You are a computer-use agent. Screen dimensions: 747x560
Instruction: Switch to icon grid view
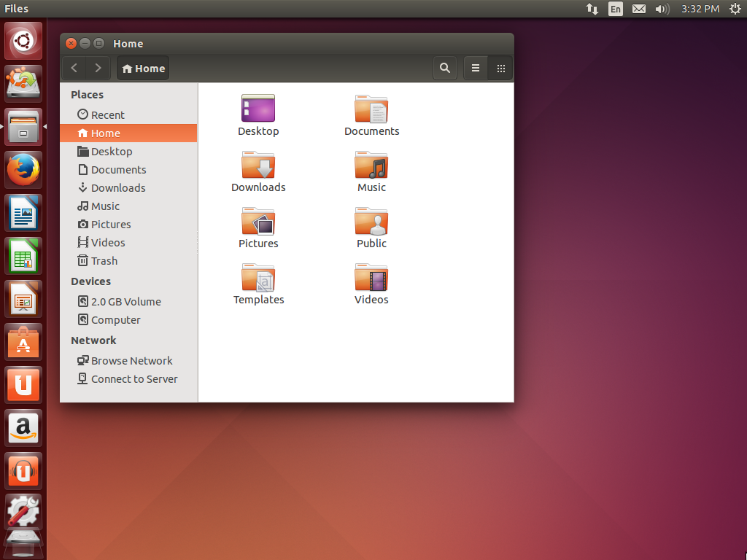tap(500, 68)
